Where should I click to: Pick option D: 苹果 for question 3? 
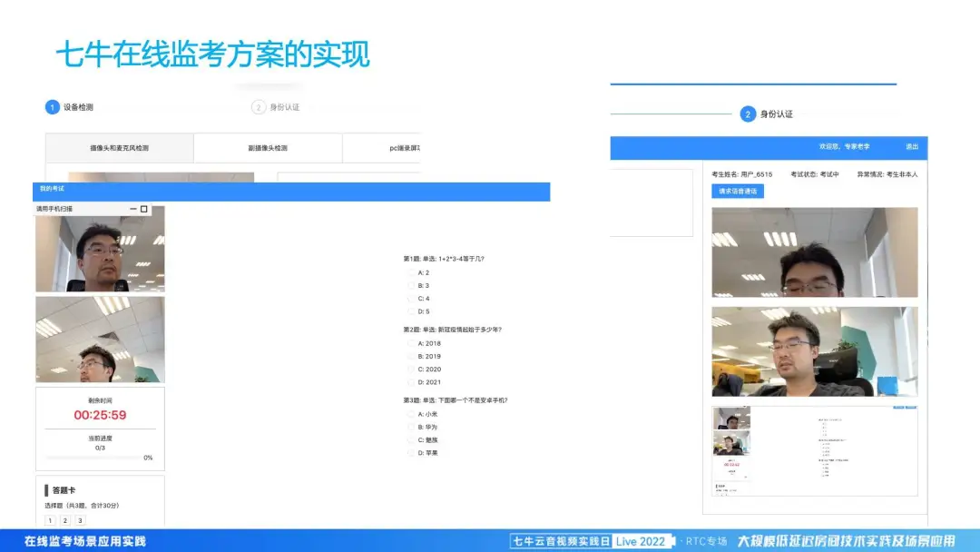point(411,452)
